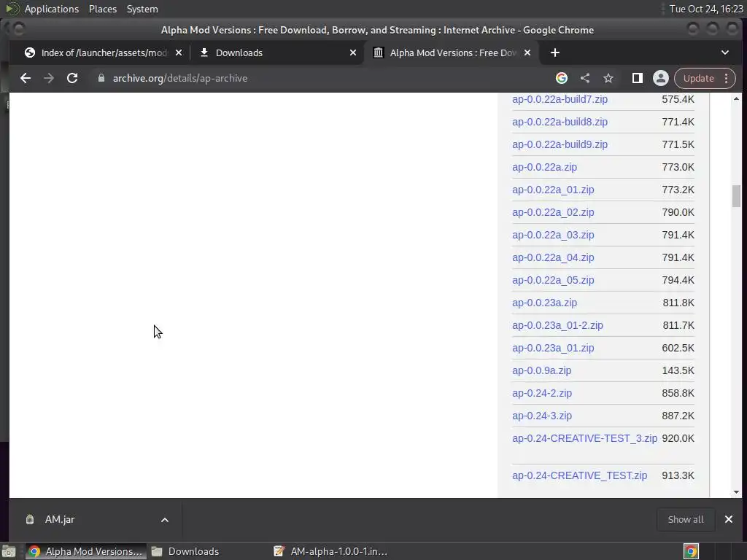Switch to Alpha Mod Versions taskbar window

click(x=86, y=551)
